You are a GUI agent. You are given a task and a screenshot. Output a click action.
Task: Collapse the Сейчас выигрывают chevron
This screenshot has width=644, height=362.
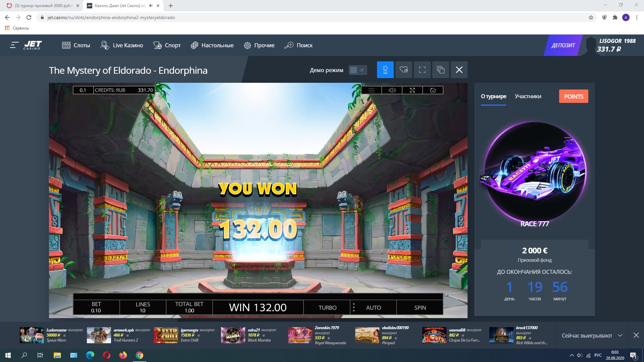pos(620,336)
